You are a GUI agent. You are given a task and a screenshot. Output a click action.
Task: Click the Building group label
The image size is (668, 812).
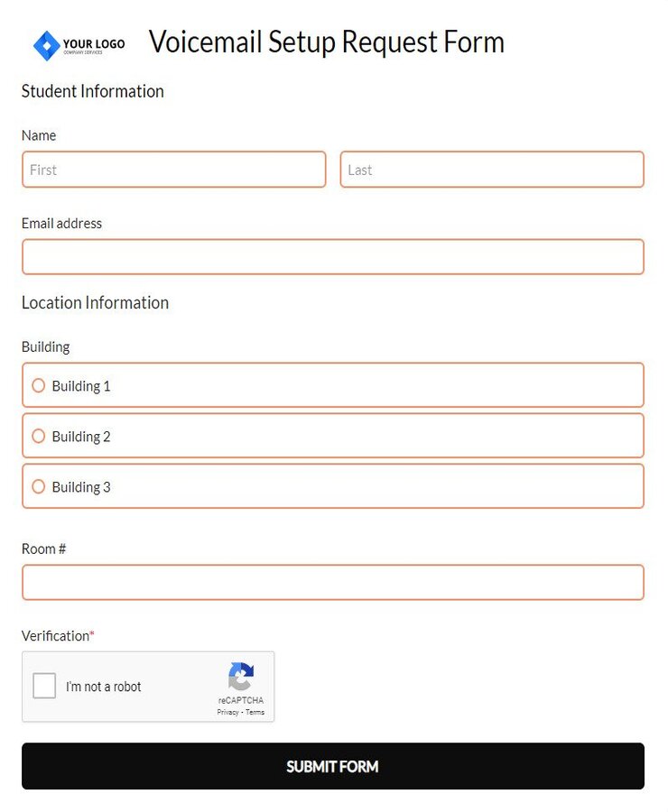[45, 346]
